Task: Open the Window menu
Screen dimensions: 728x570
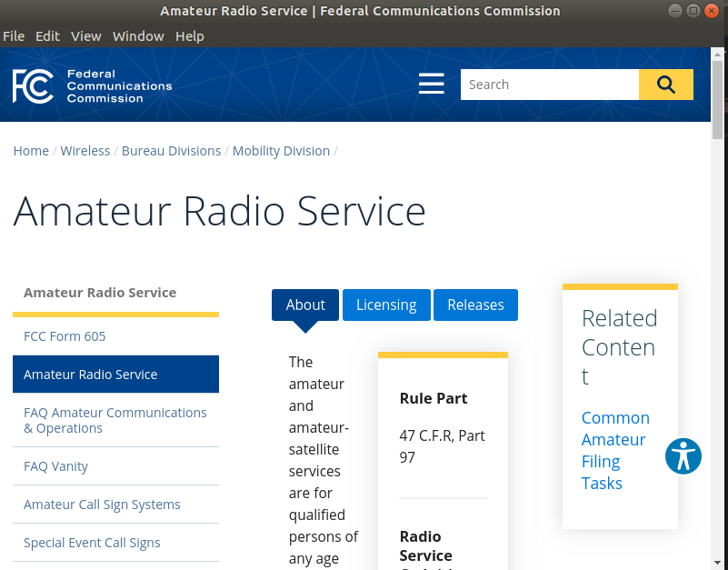Action: pyautogui.click(x=138, y=36)
